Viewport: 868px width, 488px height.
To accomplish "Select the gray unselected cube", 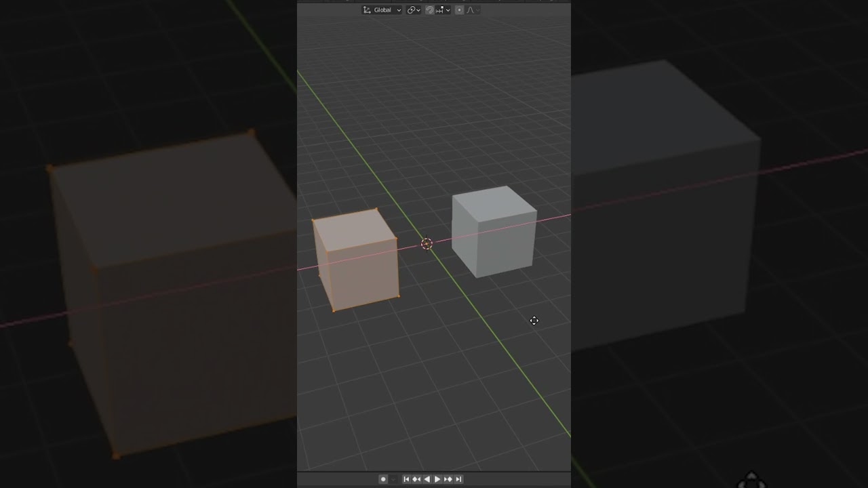I will coord(494,232).
